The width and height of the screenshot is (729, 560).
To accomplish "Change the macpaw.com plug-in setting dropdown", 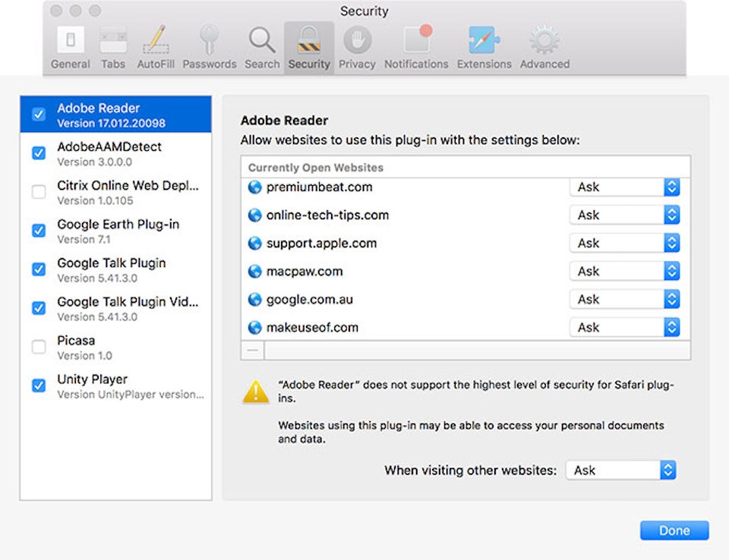I will [624, 272].
